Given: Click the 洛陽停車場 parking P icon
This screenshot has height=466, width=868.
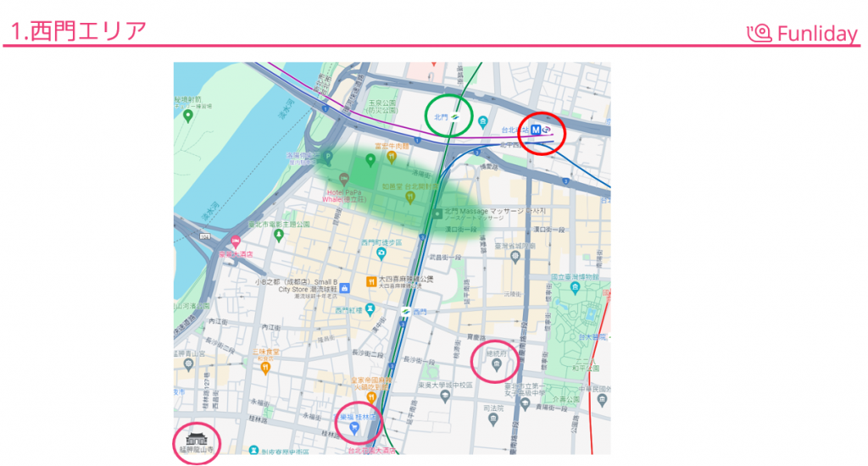Looking at the screenshot, I should (x=328, y=155).
